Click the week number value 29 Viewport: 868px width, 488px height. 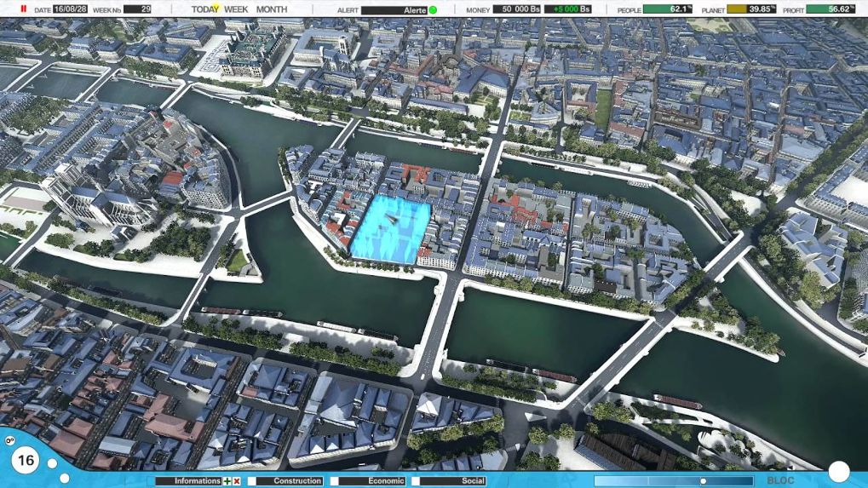coord(137,9)
